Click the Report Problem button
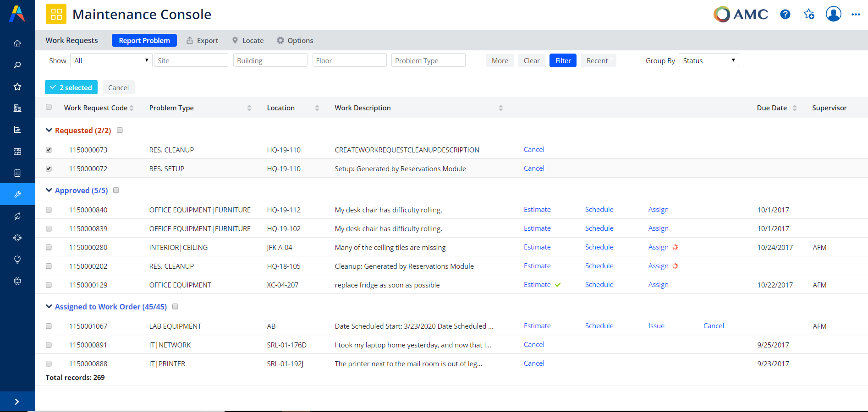 click(x=144, y=41)
